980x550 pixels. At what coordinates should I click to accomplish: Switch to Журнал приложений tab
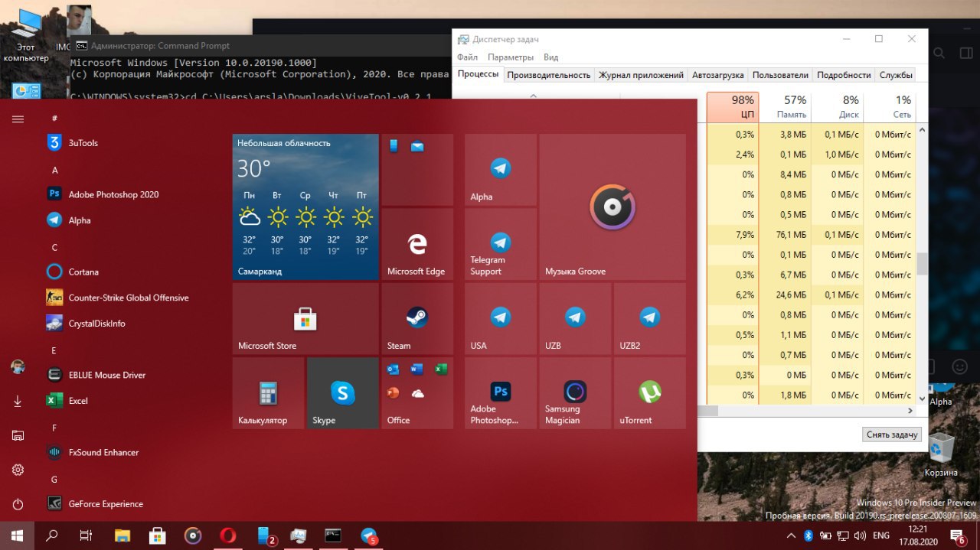click(x=641, y=75)
